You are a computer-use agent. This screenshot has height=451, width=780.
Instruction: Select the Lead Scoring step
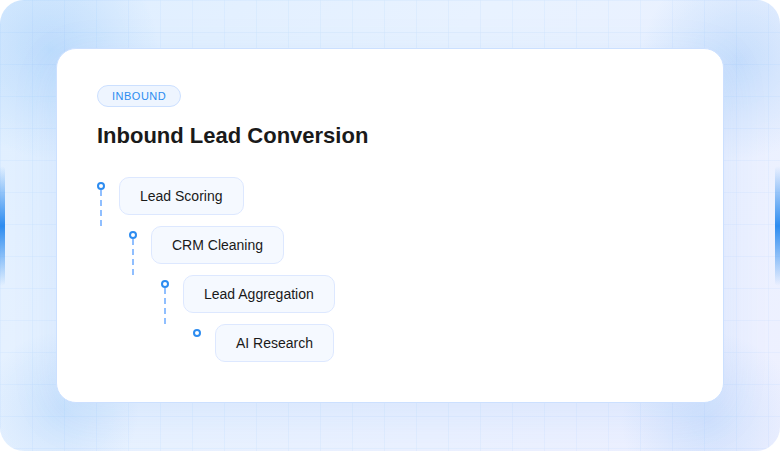[x=181, y=196]
